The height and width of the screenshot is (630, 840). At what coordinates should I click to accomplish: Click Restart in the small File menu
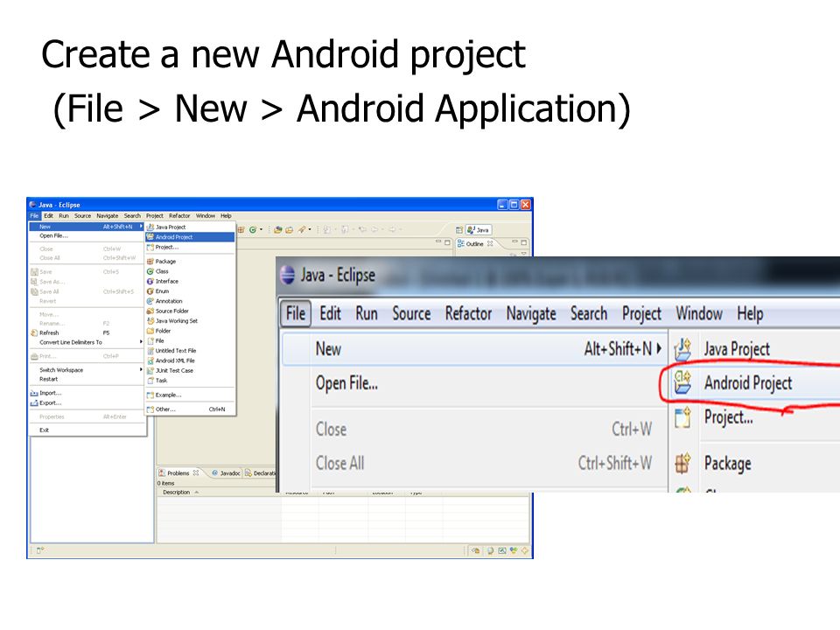87,379
